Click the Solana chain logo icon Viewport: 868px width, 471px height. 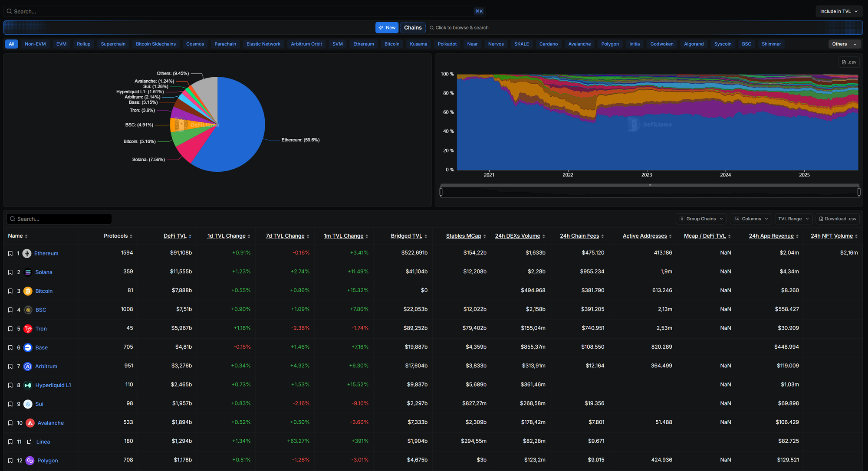[x=28, y=272]
